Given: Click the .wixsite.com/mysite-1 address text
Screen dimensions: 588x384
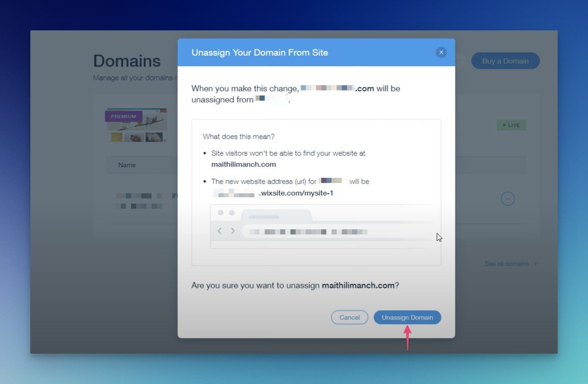Looking at the screenshot, I should coord(296,193).
